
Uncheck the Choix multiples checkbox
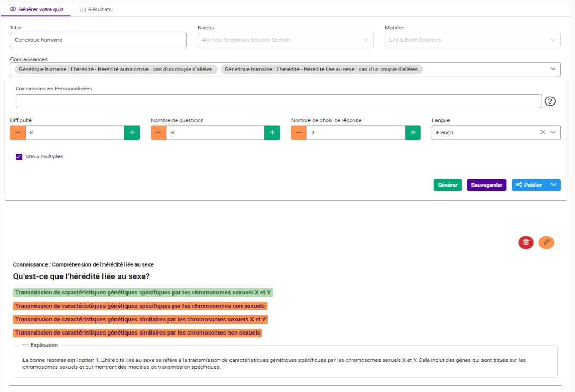coord(19,156)
